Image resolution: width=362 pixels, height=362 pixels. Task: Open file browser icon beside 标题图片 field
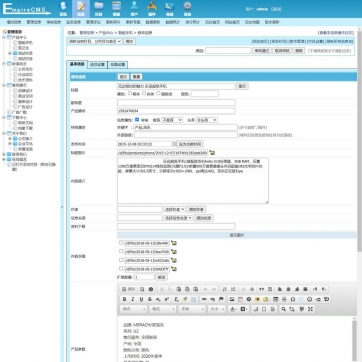(x=212, y=153)
